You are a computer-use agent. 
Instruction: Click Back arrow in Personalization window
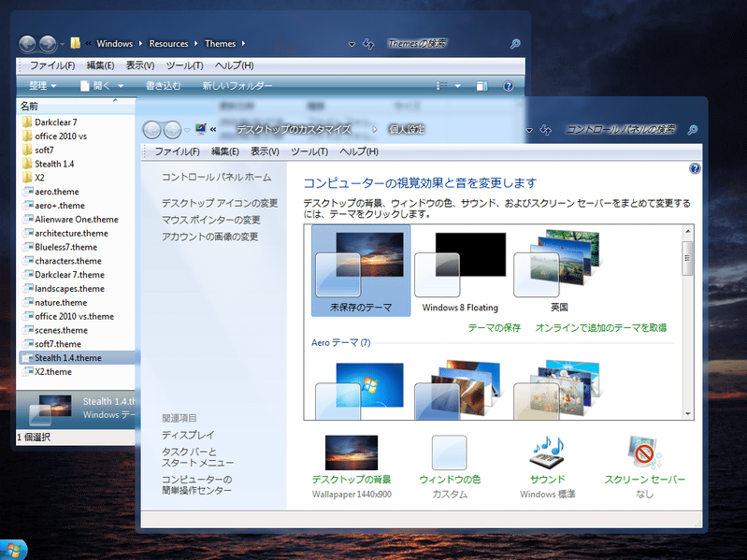(x=152, y=130)
